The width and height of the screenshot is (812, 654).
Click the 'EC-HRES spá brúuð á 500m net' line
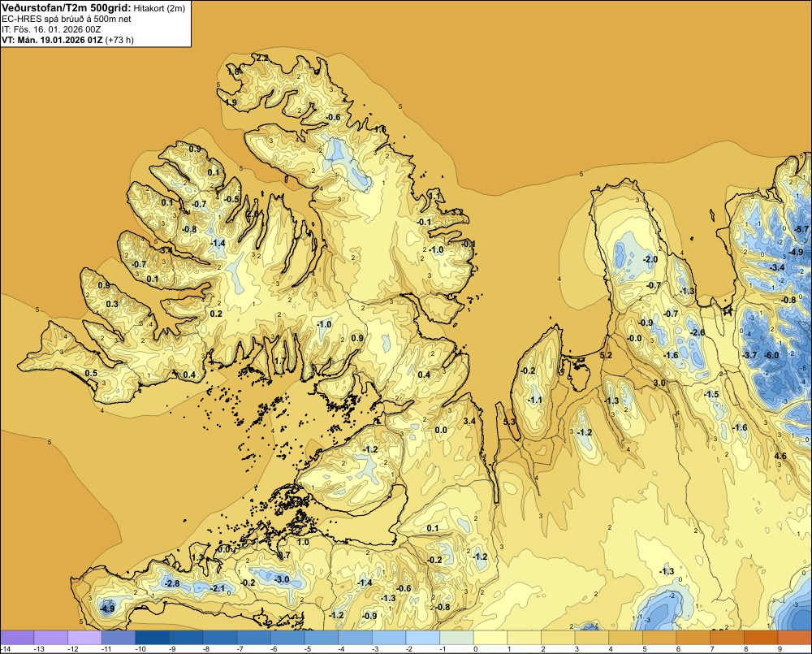tap(67, 19)
